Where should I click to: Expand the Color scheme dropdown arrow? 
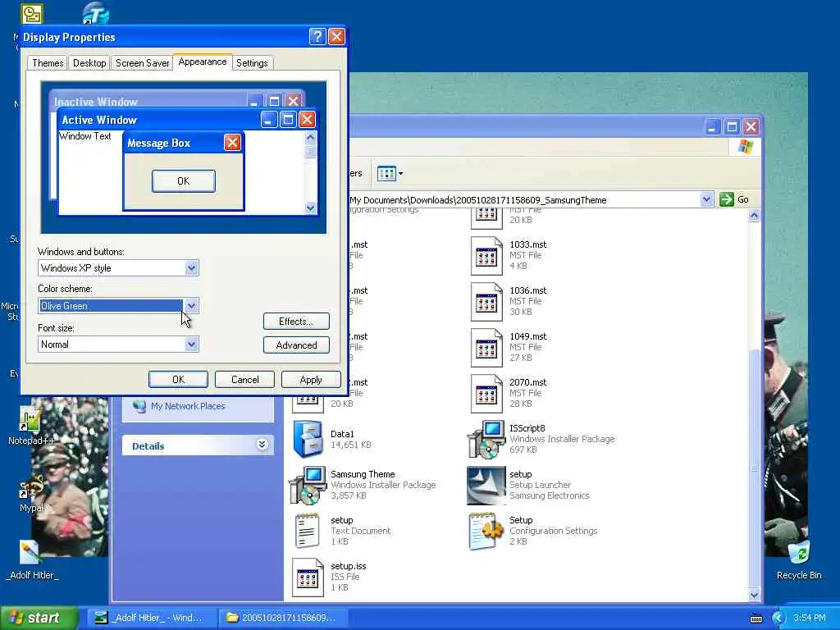point(191,305)
